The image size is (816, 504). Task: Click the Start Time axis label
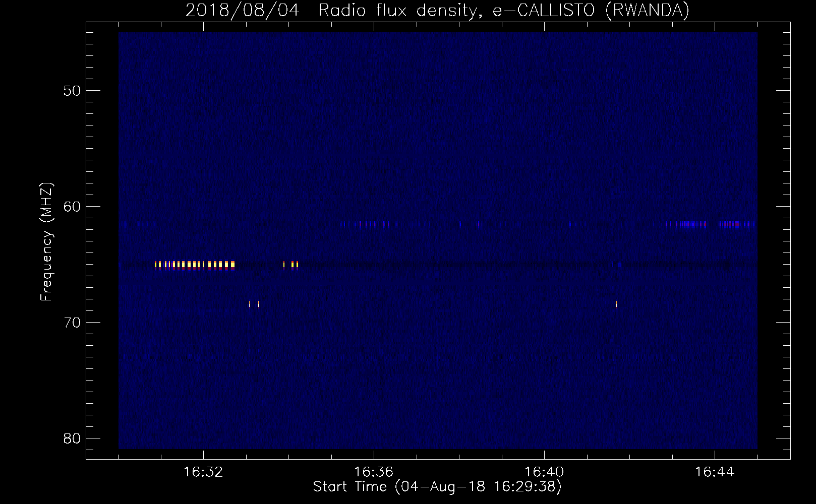[x=437, y=487]
